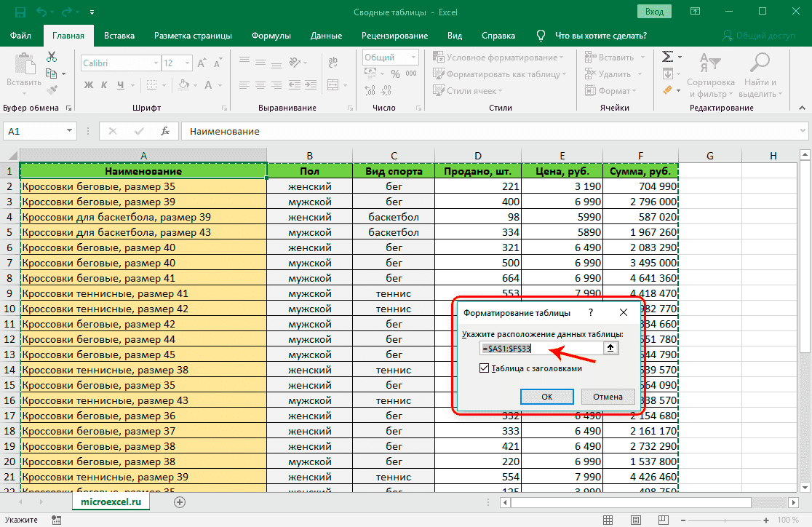
Task: Add a new sheet with plus icon
Action: tap(180, 502)
